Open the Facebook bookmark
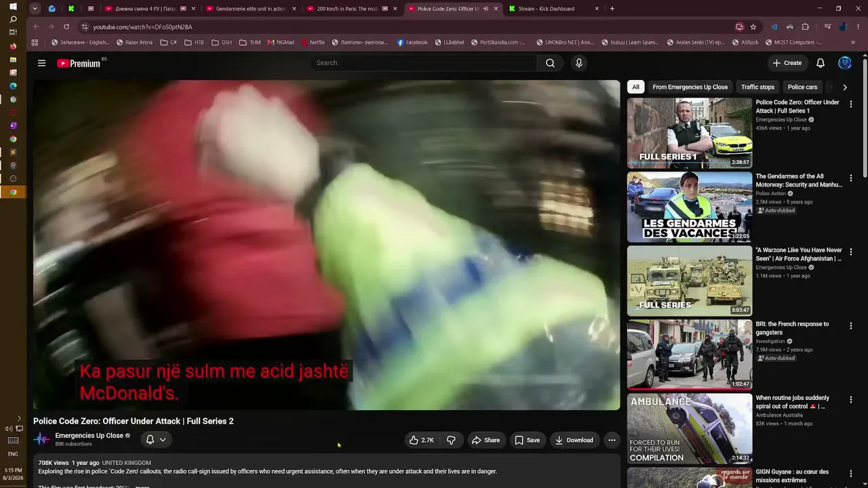 [x=412, y=42]
